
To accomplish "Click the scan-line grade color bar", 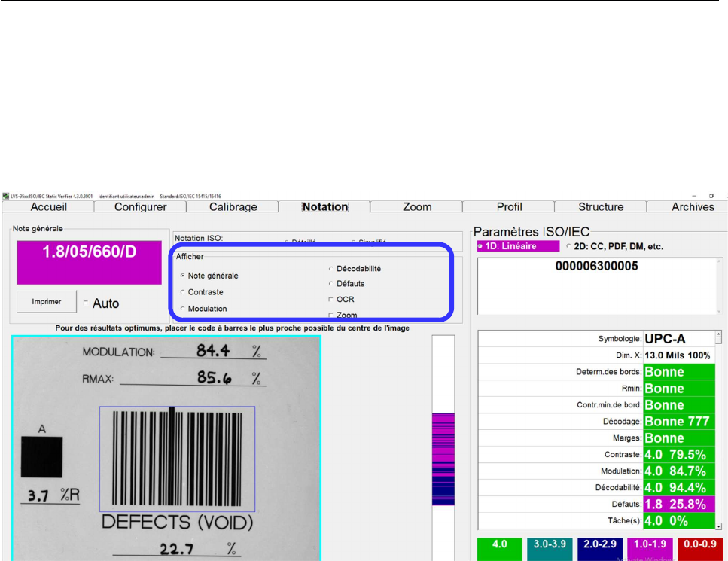I will click(x=443, y=459).
